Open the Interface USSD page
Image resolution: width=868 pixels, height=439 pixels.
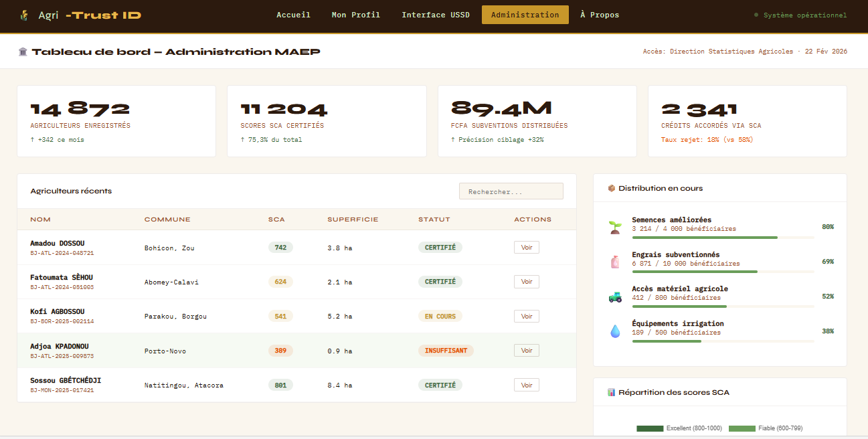tap(436, 15)
